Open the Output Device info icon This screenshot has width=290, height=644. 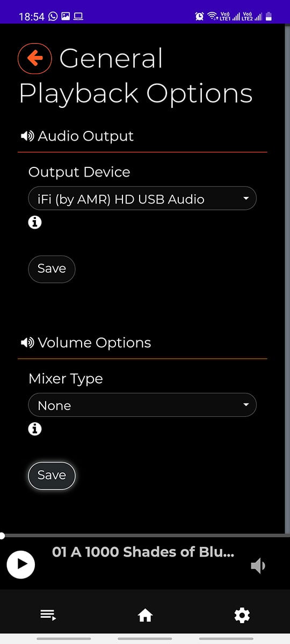tap(35, 222)
